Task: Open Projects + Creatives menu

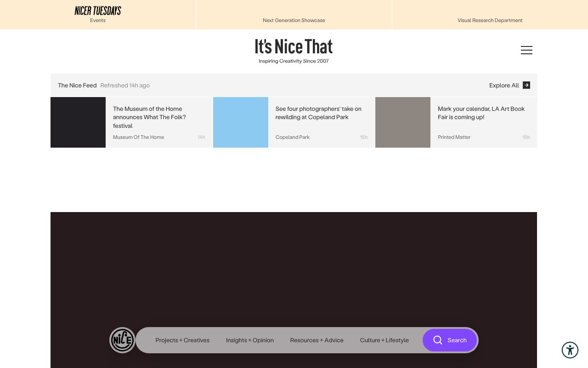Action: (x=182, y=340)
